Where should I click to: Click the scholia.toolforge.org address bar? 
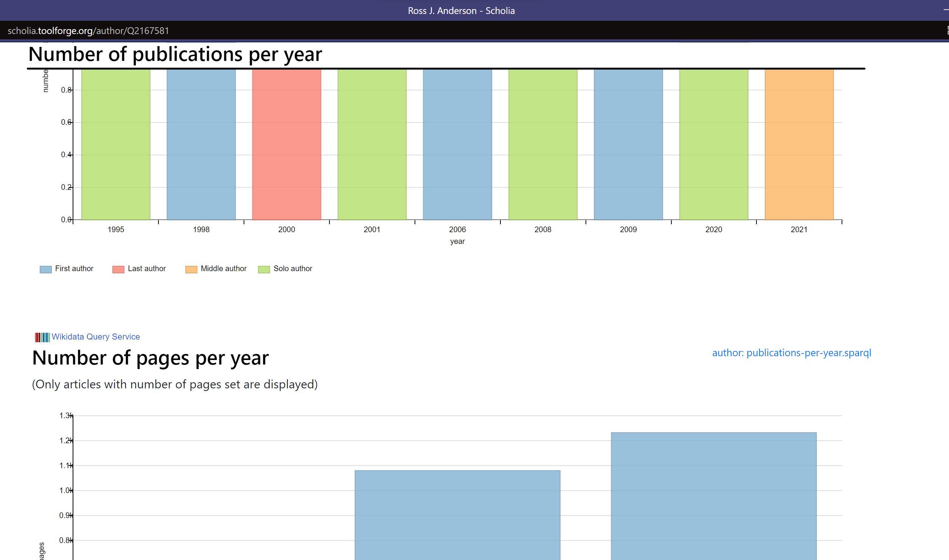pyautogui.click(x=88, y=31)
